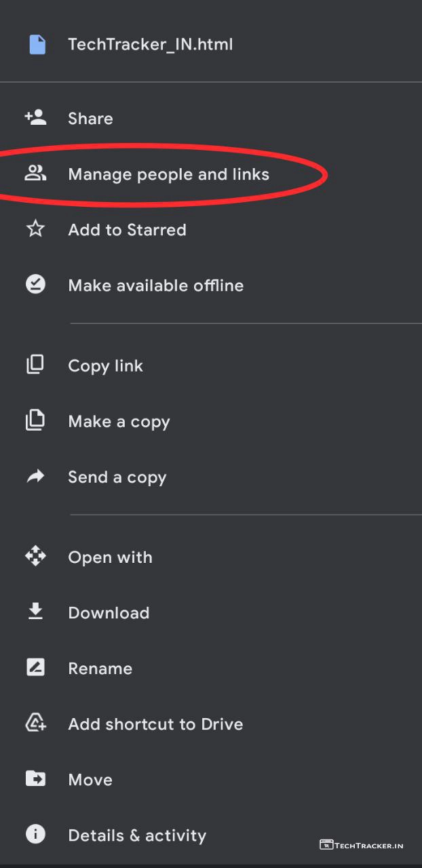Viewport: 422px width, 868px height.
Task: Tap the add-person Share icon
Action: coord(35,118)
